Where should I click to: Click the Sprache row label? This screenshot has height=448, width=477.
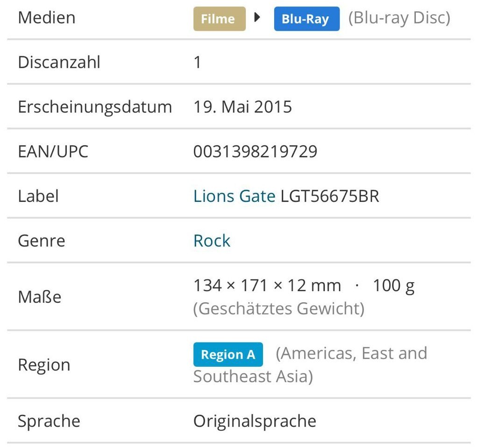[x=49, y=421]
